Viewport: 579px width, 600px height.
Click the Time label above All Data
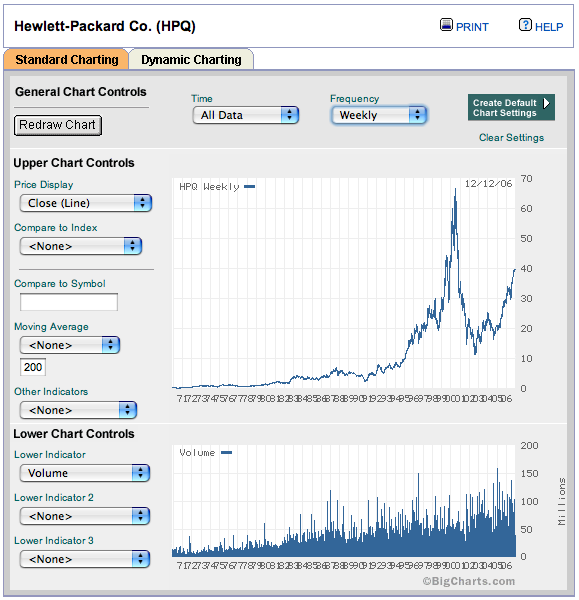coord(202,99)
